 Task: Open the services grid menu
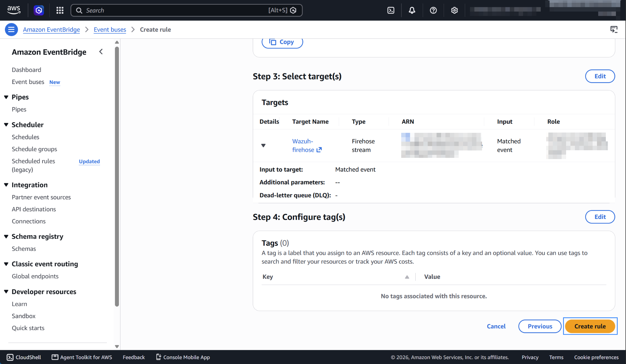(60, 10)
